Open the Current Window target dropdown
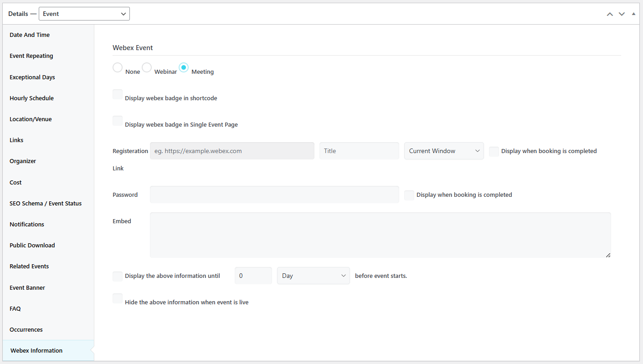This screenshot has width=643, height=364. [443, 151]
